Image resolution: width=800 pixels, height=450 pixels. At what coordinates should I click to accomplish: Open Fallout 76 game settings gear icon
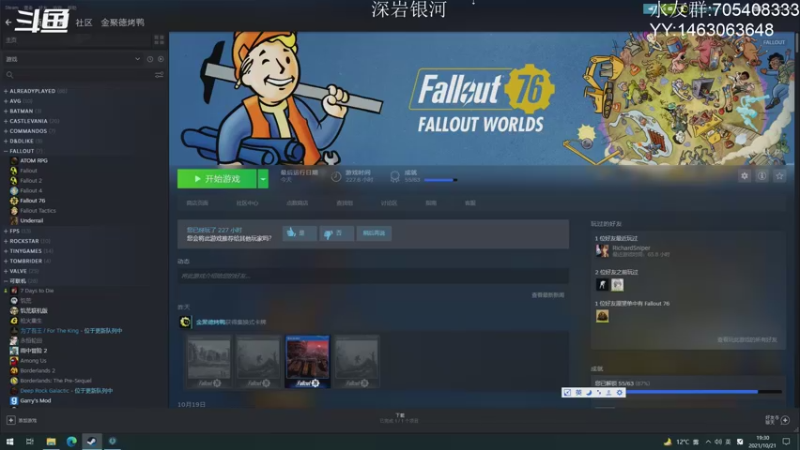(x=744, y=176)
